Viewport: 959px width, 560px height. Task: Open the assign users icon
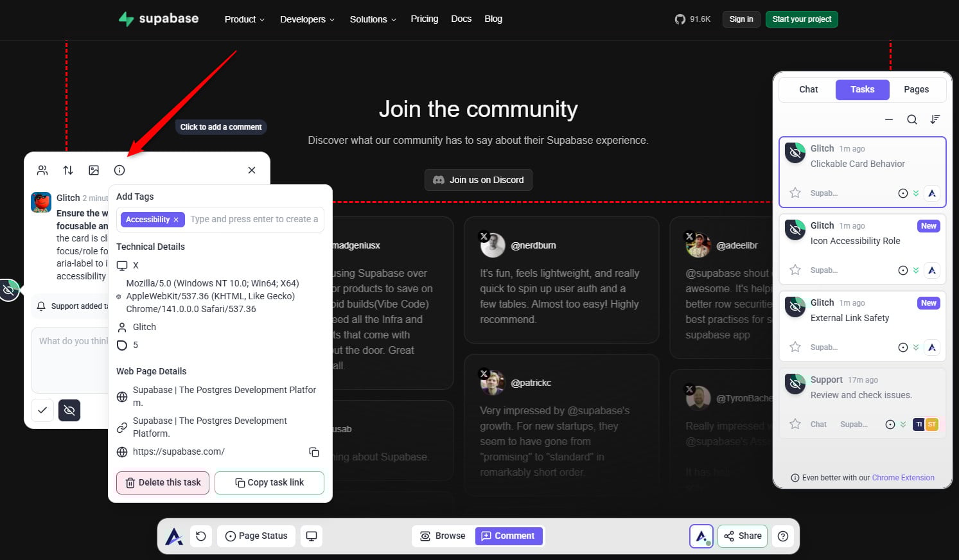coord(42,170)
